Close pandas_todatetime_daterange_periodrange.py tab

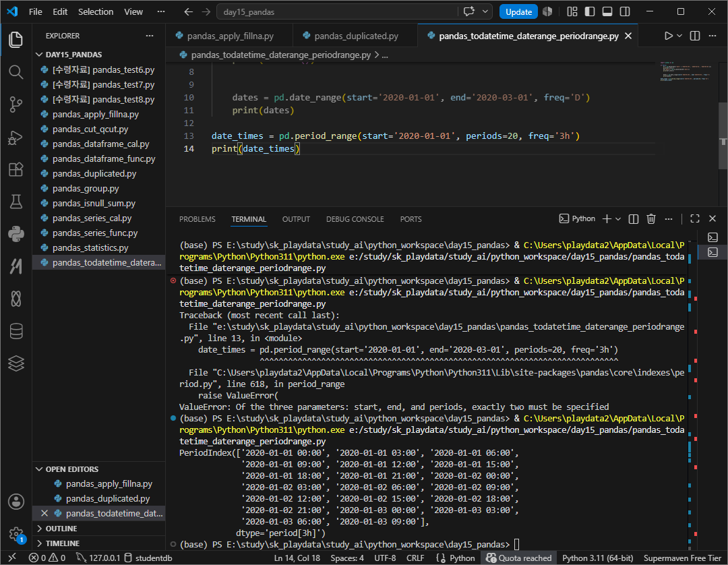click(x=628, y=36)
